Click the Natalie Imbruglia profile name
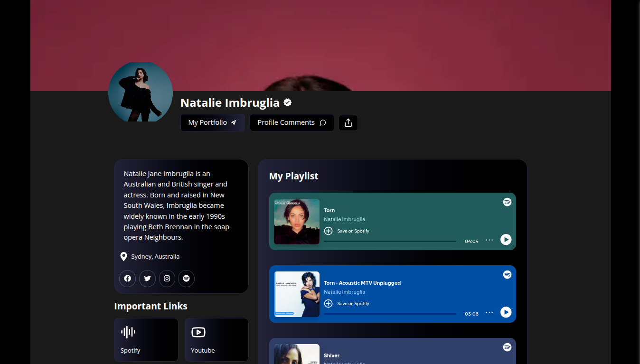Screen dimensions: 640x364 pyautogui.click(x=230, y=103)
